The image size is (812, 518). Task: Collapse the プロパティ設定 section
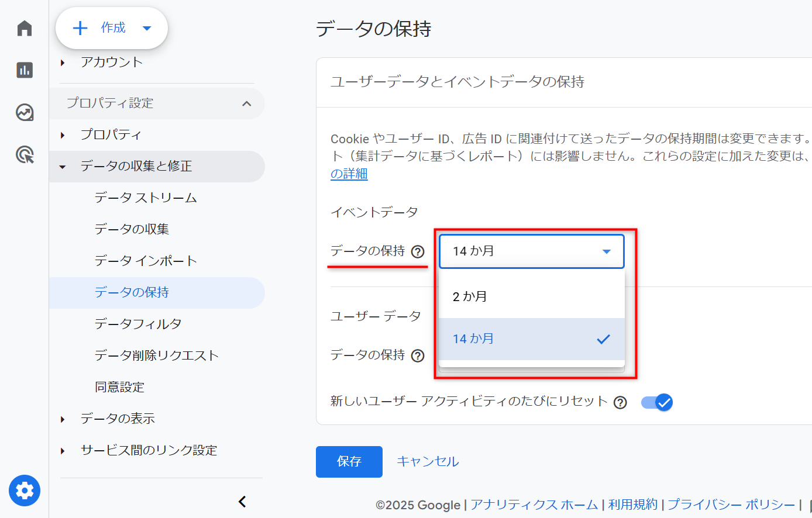tap(246, 103)
